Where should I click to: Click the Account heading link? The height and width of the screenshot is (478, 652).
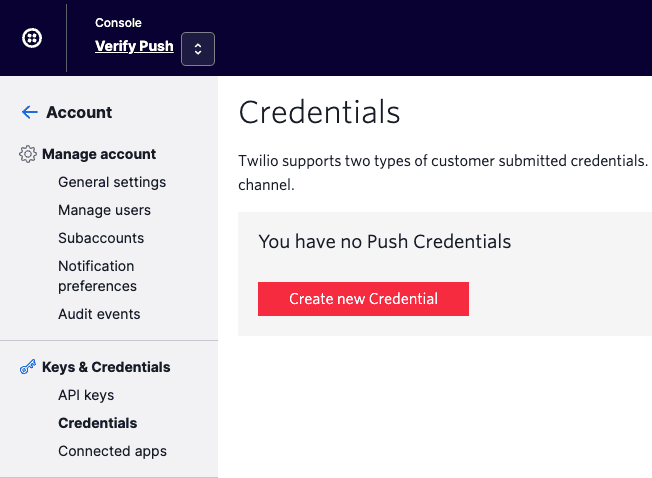[x=79, y=113]
